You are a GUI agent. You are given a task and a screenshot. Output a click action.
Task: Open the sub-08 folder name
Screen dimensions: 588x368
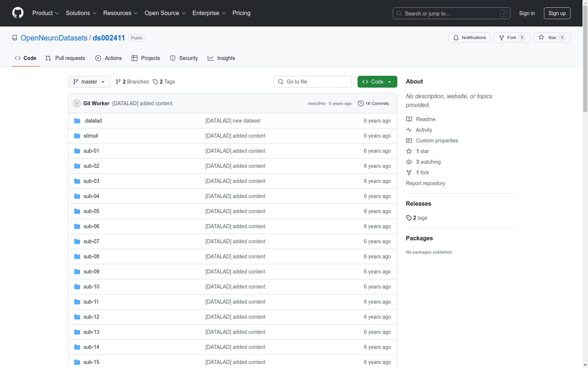[91, 256]
